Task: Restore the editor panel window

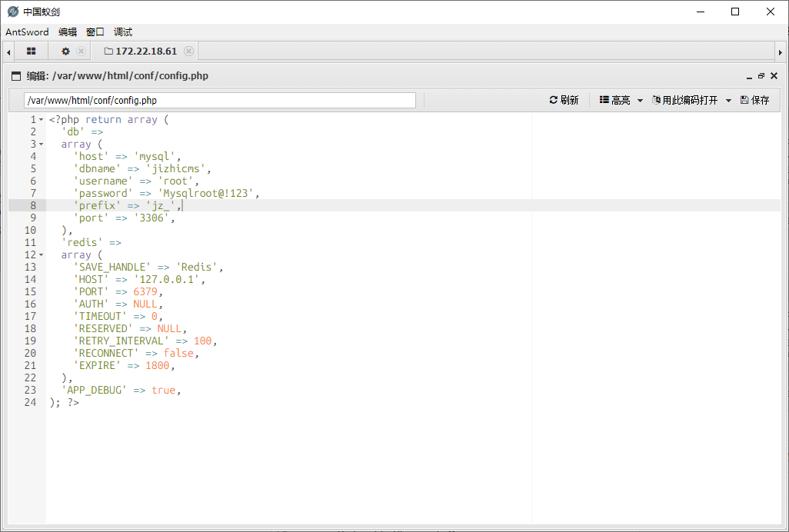Action: [x=761, y=76]
